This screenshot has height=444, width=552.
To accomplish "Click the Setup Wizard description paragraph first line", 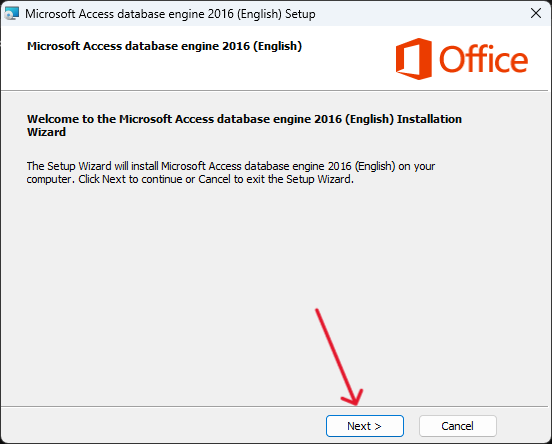I will point(231,166).
